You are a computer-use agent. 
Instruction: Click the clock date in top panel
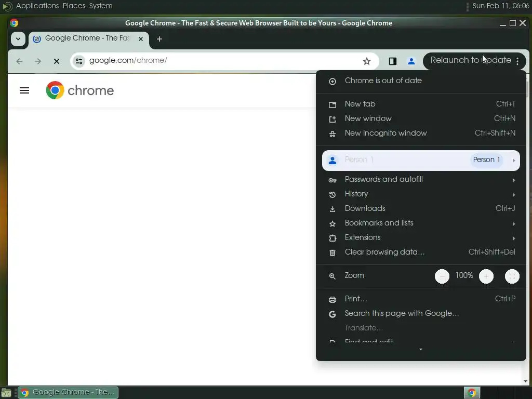501,6
